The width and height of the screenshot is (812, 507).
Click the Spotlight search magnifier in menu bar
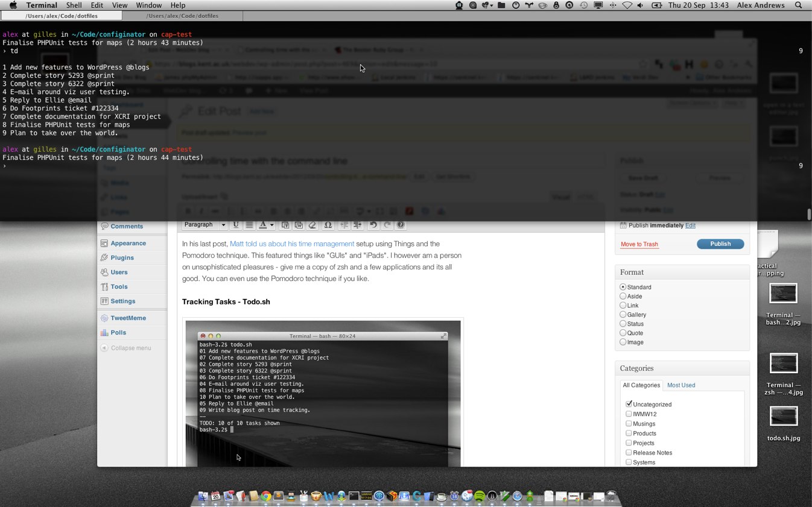(x=798, y=5)
